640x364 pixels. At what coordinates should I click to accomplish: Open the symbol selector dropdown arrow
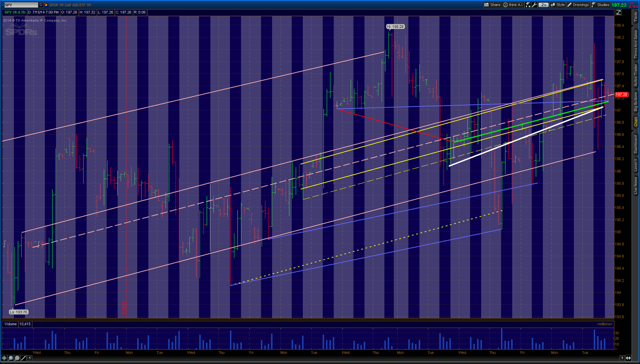point(40,5)
